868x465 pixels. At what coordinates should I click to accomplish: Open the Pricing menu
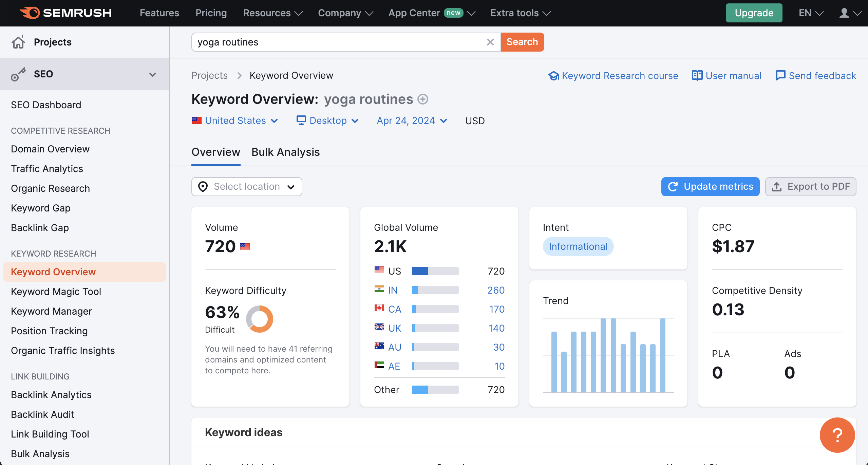(211, 13)
